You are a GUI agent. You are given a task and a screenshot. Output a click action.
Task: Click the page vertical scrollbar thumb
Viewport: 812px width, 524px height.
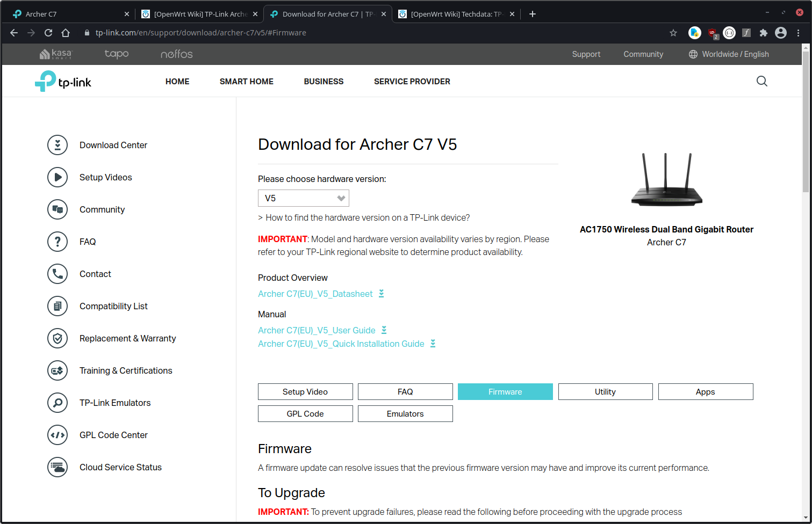pos(806,122)
